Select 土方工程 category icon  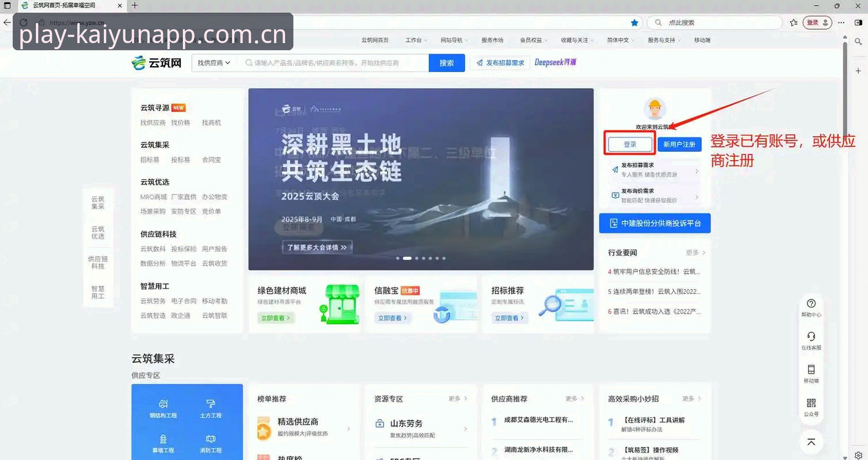click(211, 408)
